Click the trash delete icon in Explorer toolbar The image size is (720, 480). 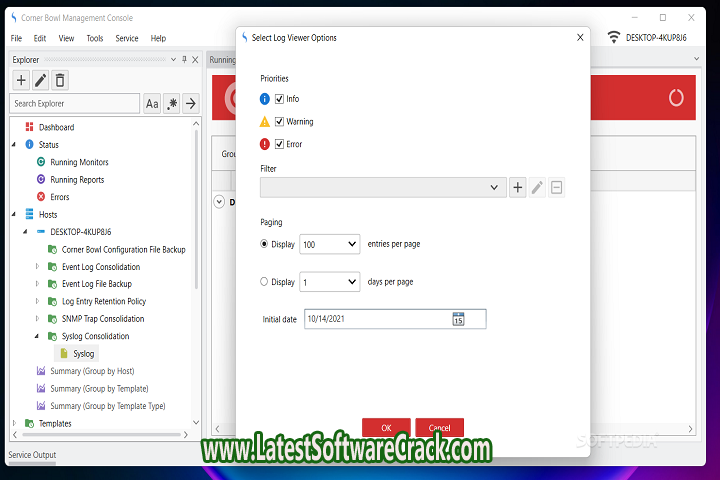pyautogui.click(x=61, y=80)
